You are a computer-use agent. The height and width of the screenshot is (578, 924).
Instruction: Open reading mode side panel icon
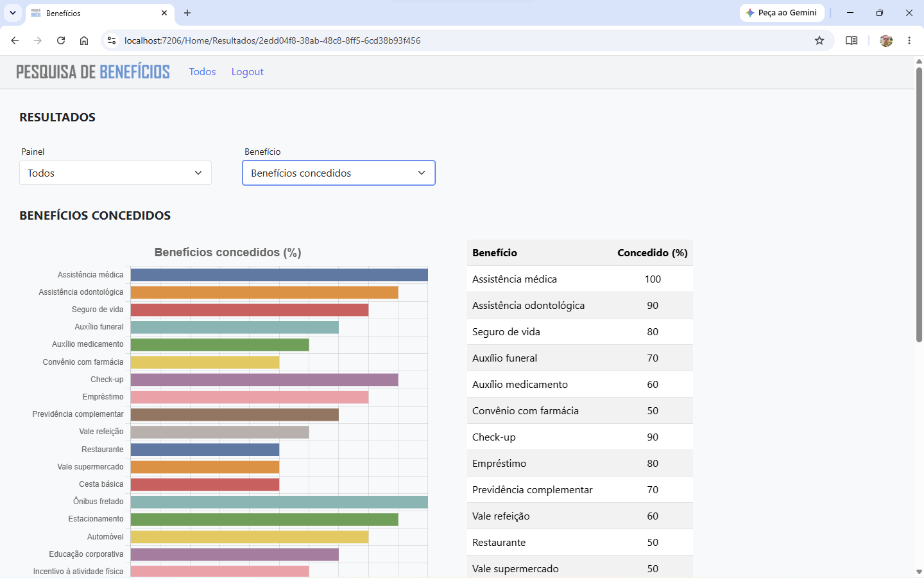click(x=851, y=40)
